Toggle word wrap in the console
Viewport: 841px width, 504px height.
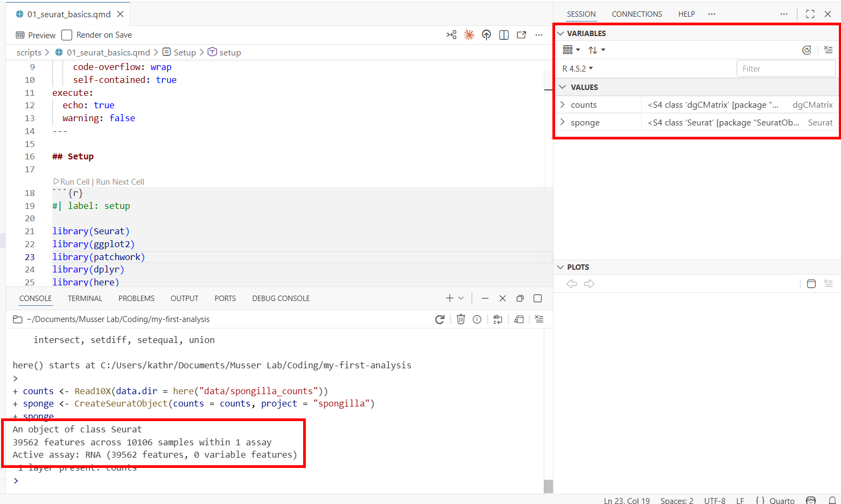497,319
